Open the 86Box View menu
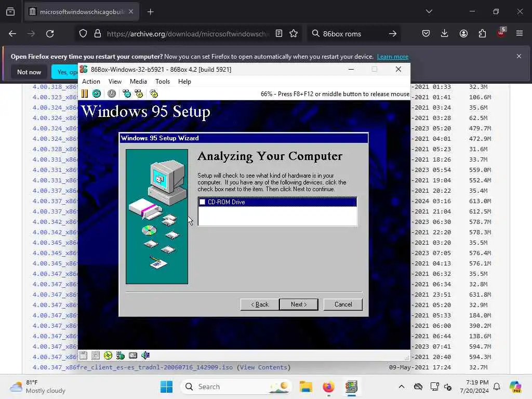The width and height of the screenshot is (532, 399). (115, 82)
